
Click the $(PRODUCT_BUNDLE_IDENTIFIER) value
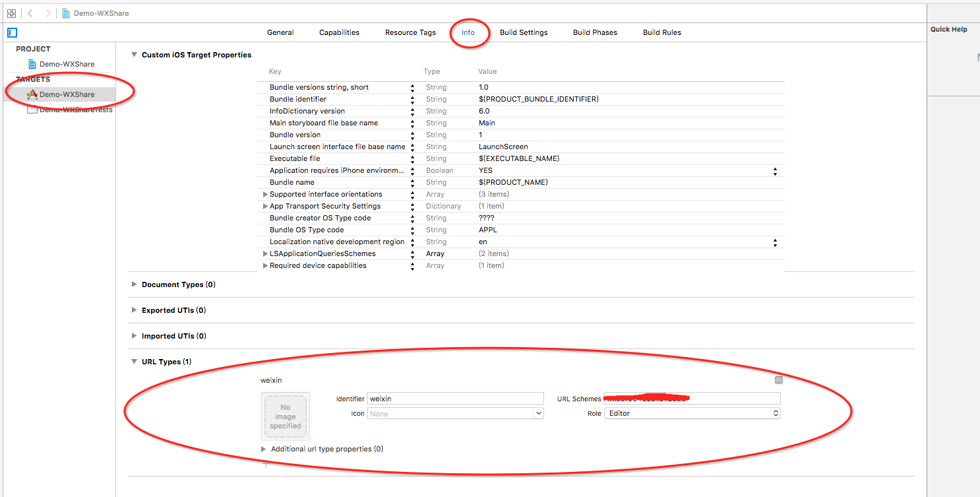pos(538,99)
